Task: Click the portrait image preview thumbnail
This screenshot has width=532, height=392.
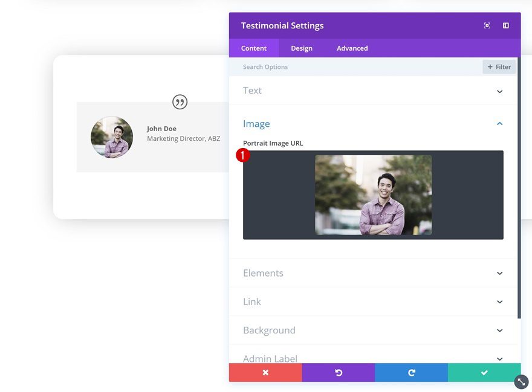Action: coord(373,194)
